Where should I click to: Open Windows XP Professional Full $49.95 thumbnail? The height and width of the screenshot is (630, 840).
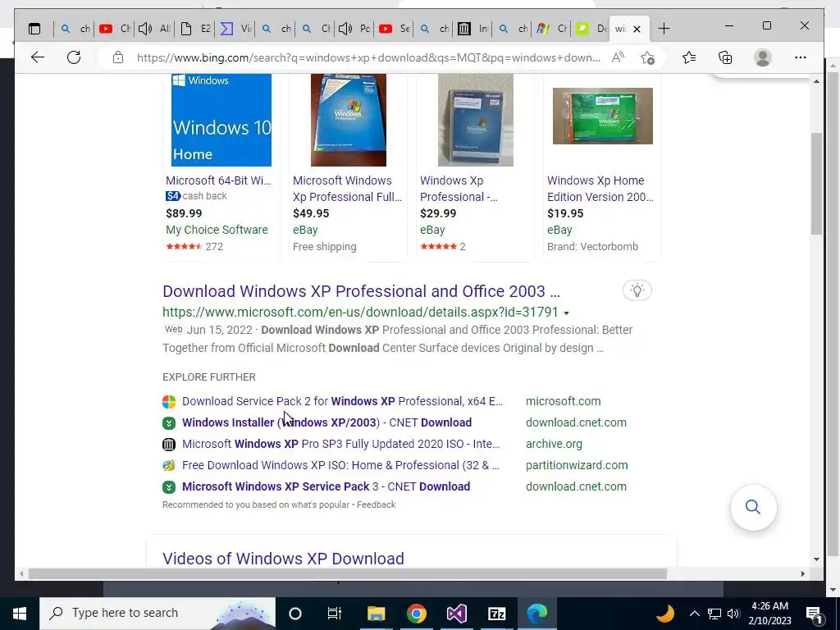tap(348, 120)
